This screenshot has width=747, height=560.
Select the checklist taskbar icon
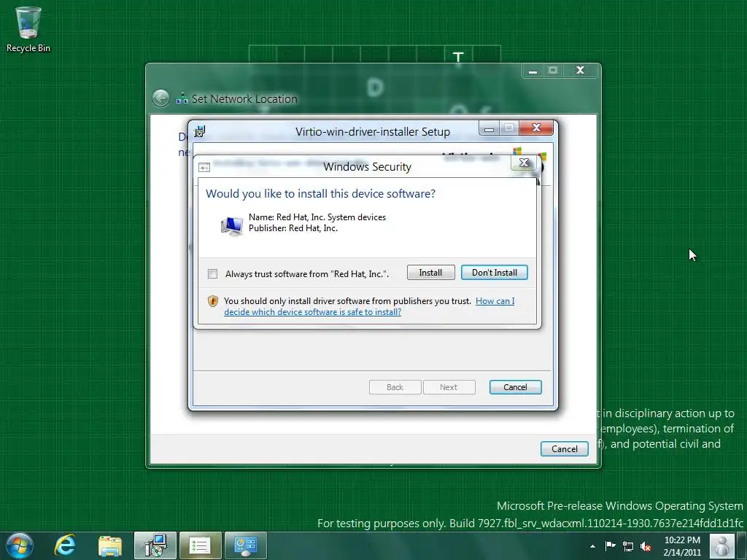pos(200,545)
